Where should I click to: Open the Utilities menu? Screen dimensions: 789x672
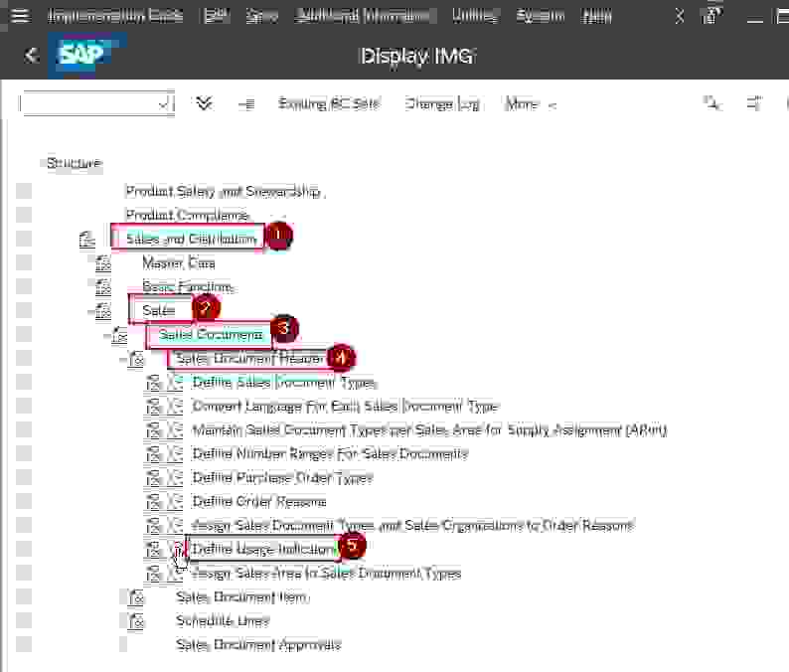click(474, 16)
